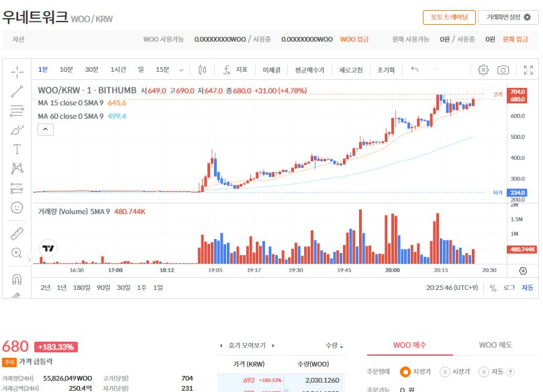543x392 pixels.
Task: Set chart range to 1일
Action: (x=158, y=288)
